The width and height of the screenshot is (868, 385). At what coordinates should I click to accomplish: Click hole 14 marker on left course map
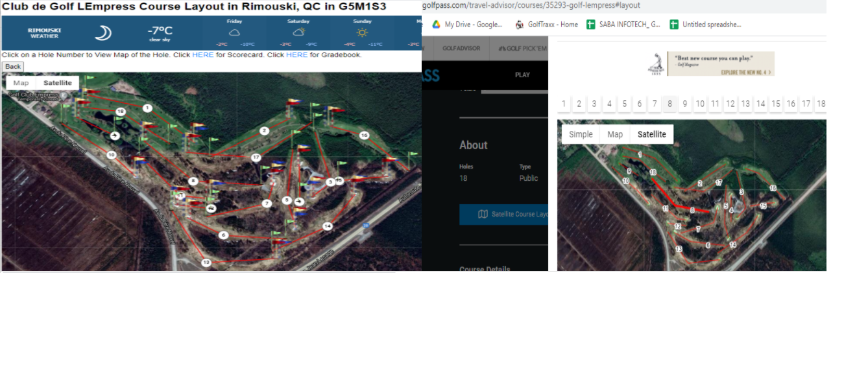pyautogui.click(x=328, y=226)
